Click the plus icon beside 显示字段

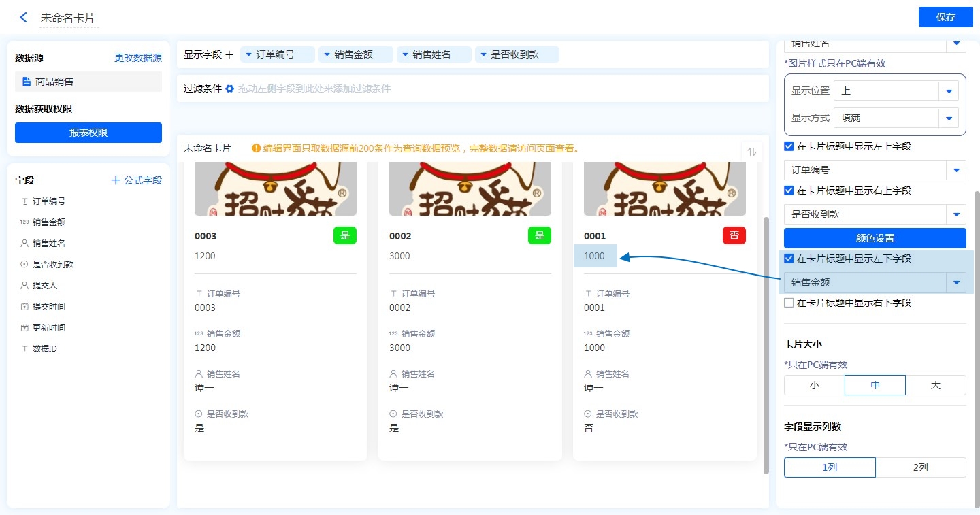pyautogui.click(x=229, y=54)
